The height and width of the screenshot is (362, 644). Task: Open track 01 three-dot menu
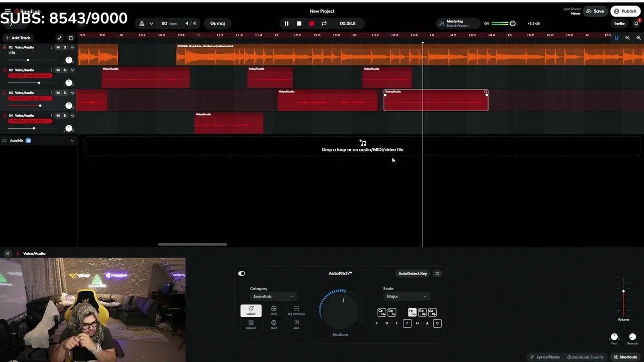[x=51, y=47]
